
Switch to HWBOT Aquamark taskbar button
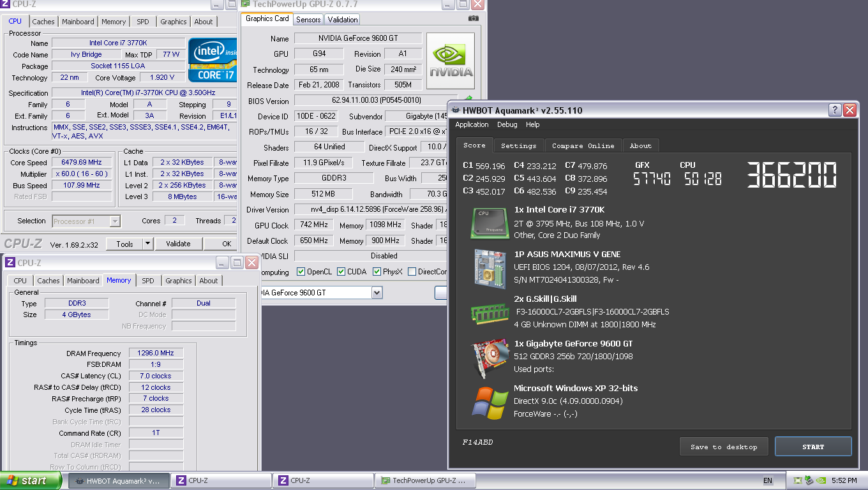[119, 480]
